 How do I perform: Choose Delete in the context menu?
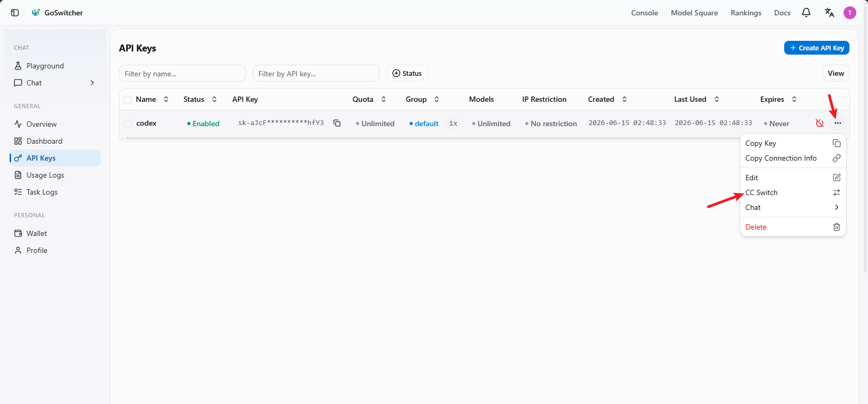pyautogui.click(x=793, y=227)
